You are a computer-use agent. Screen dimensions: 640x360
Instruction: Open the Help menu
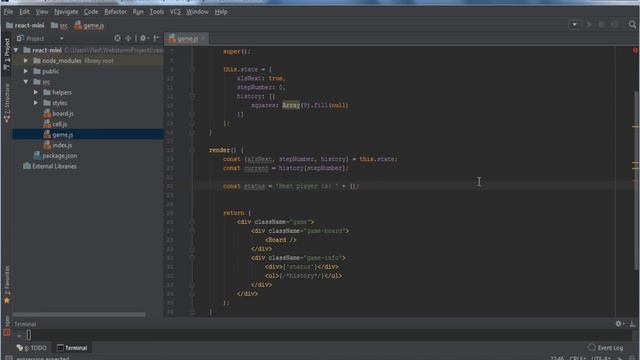point(221,12)
